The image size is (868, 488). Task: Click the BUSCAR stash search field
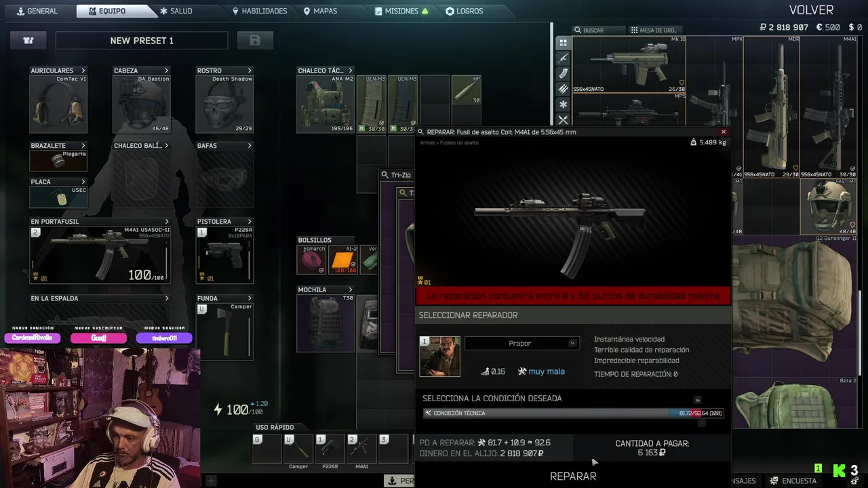[x=599, y=30]
